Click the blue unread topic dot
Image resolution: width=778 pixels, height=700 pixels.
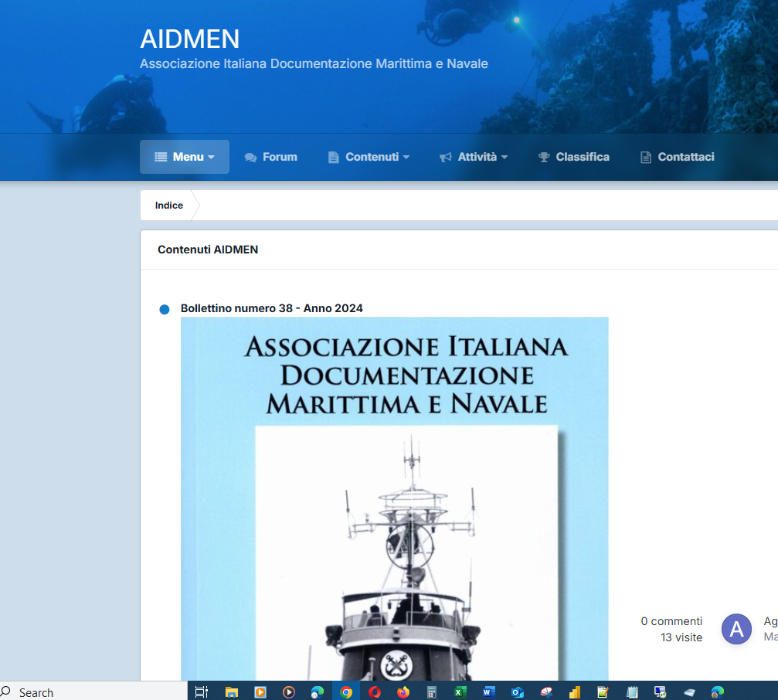click(x=165, y=310)
